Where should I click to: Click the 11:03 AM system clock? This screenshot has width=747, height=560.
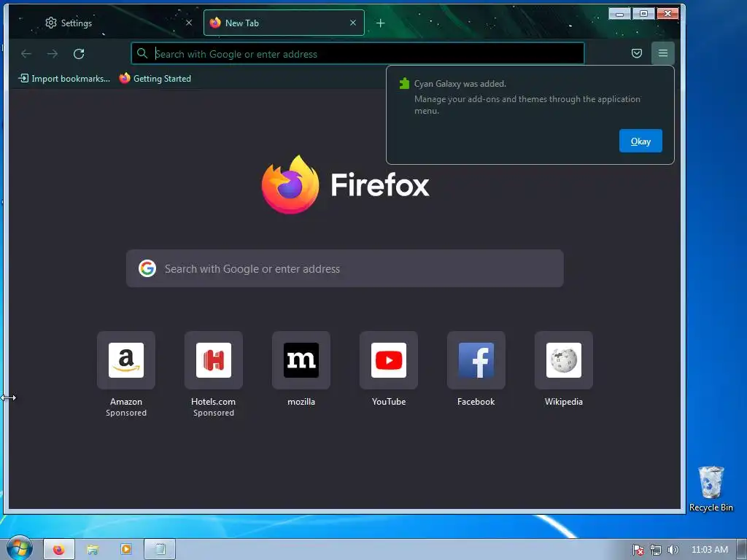709,550
